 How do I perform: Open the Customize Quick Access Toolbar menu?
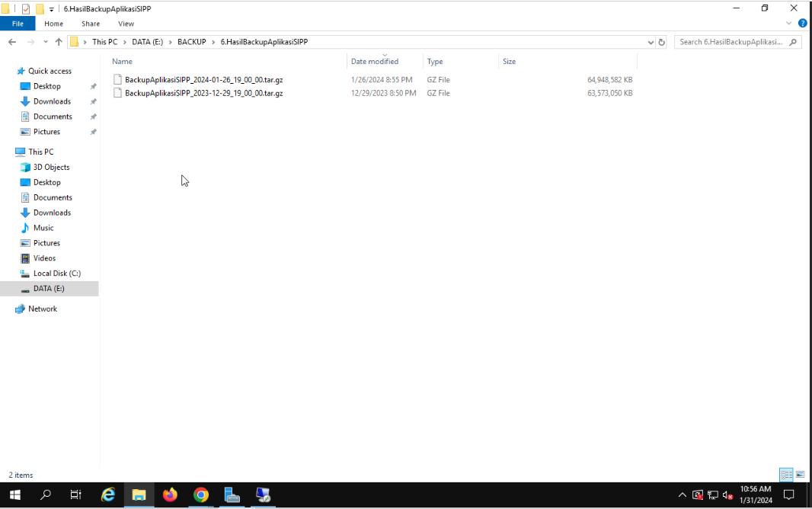[x=50, y=8]
